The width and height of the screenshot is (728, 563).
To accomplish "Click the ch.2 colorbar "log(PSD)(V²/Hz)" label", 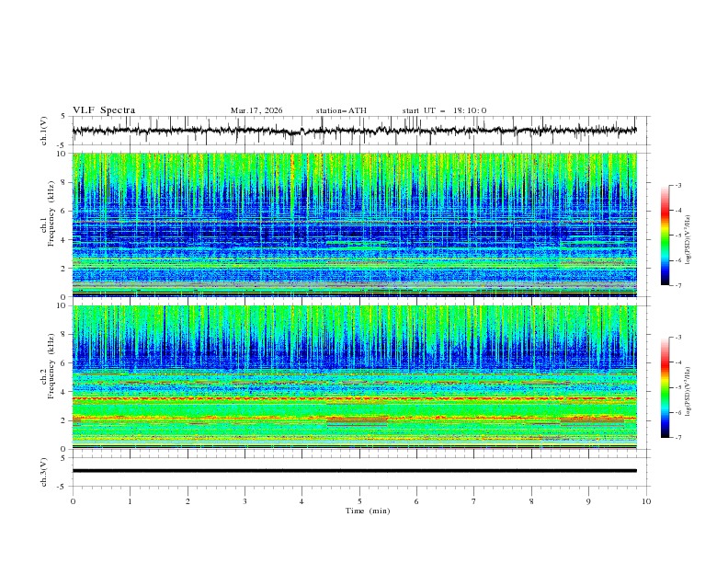I will pyautogui.click(x=688, y=392).
